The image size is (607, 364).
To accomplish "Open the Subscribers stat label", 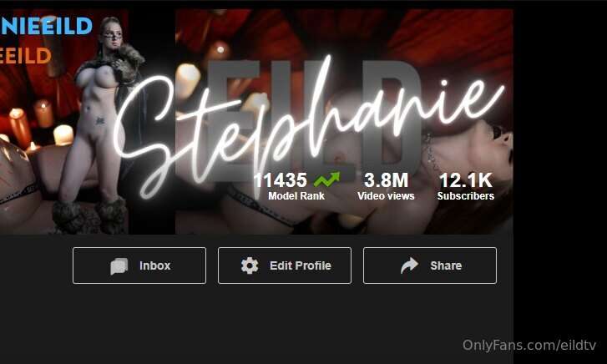I will pyautogui.click(x=466, y=196).
